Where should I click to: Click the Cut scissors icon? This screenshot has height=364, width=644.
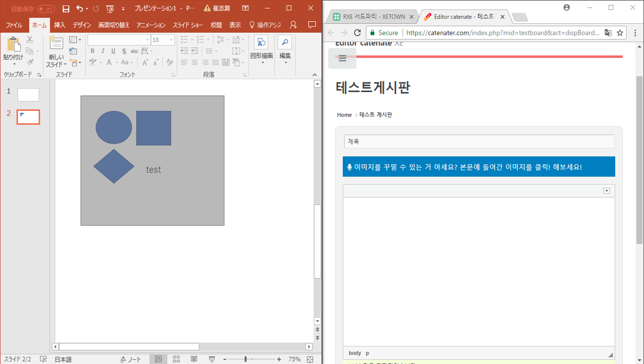pos(30,40)
